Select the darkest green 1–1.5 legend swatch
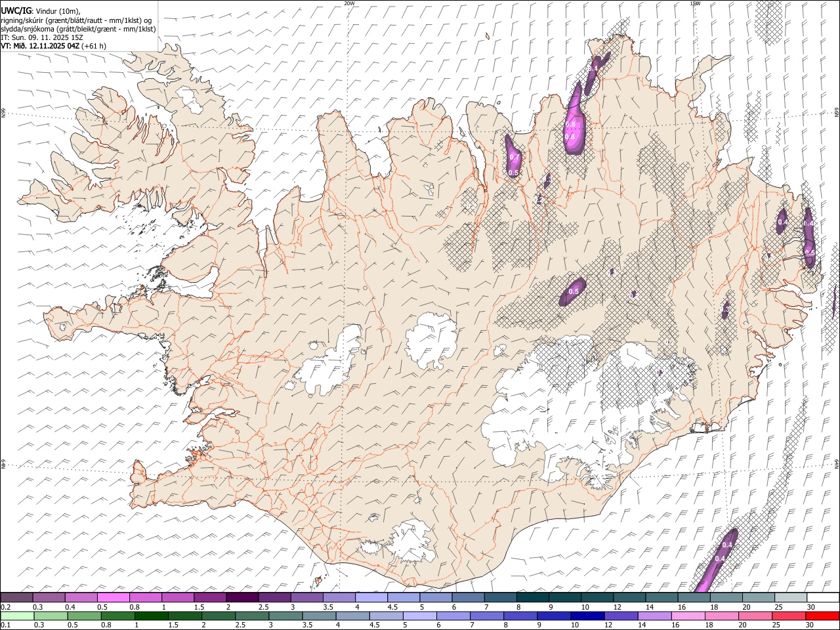This screenshot has width=840, height=630. click(x=152, y=616)
